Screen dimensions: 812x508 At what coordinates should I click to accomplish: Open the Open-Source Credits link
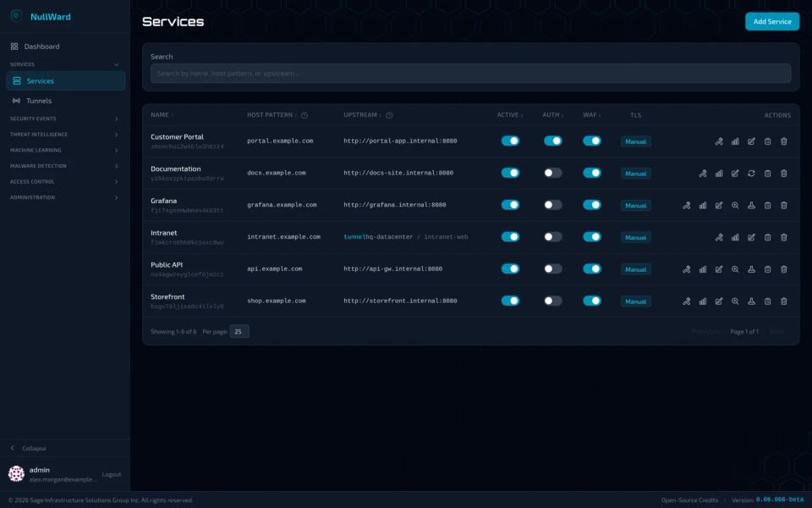(x=689, y=500)
